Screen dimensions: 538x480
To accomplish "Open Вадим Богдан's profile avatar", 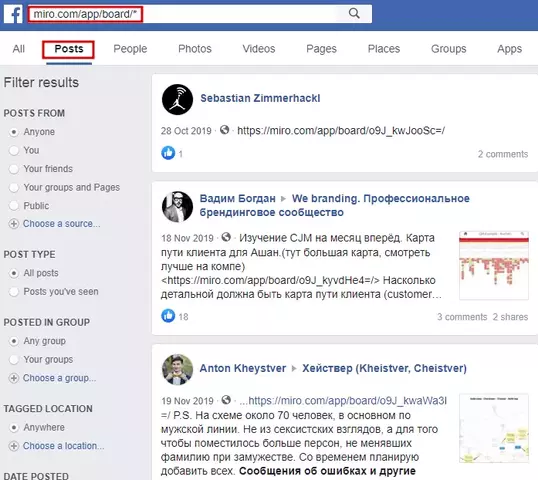I will coord(177,207).
